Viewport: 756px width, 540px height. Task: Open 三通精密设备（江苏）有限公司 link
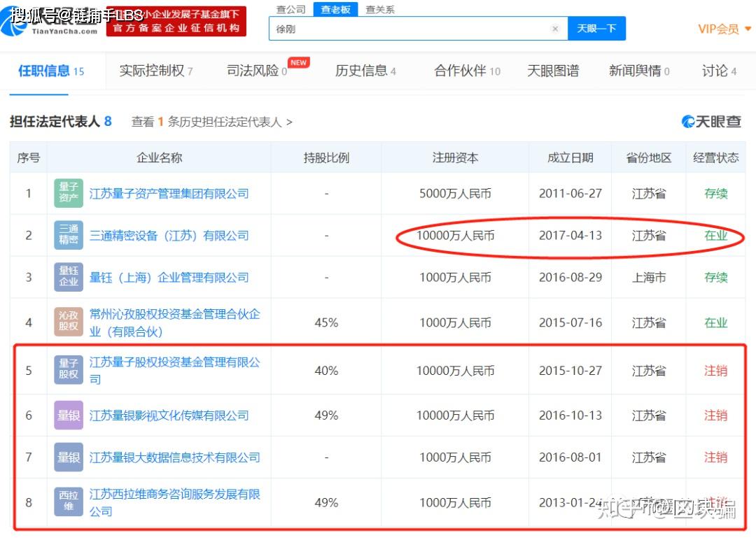169,236
